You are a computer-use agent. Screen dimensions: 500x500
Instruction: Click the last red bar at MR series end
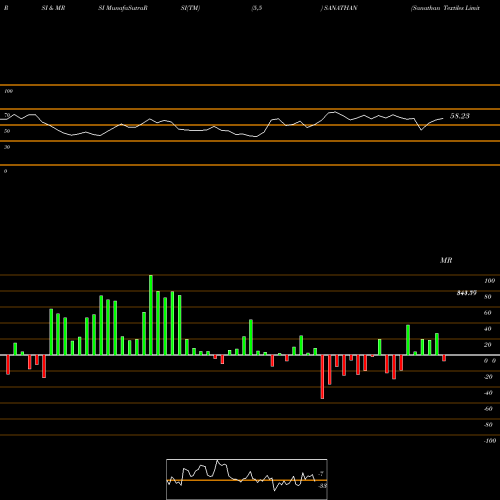pos(444,358)
